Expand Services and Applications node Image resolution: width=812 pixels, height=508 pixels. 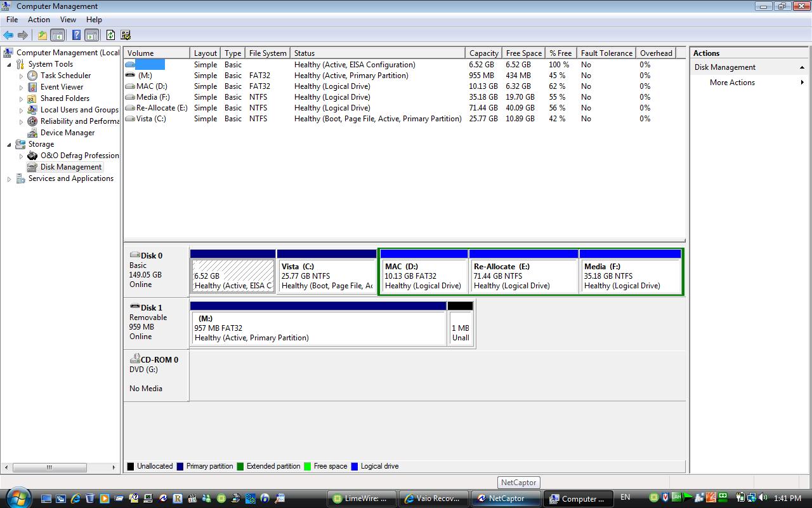pyautogui.click(x=9, y=179)
